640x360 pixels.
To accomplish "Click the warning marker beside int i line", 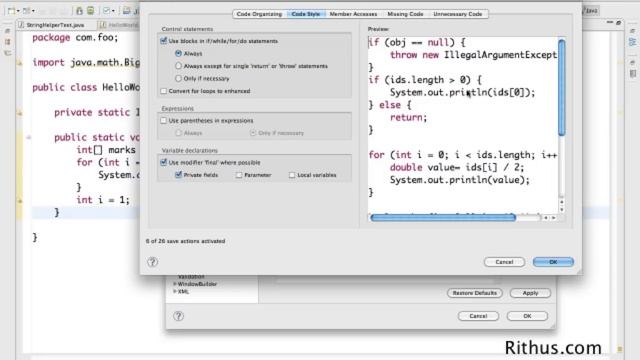I will click(x=19, y=200).
